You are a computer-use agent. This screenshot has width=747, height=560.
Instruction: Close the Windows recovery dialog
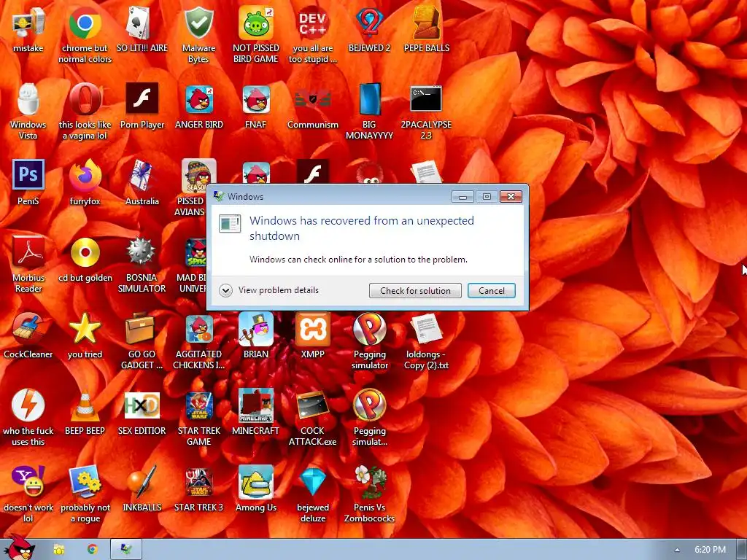click(x=511, y=196)
